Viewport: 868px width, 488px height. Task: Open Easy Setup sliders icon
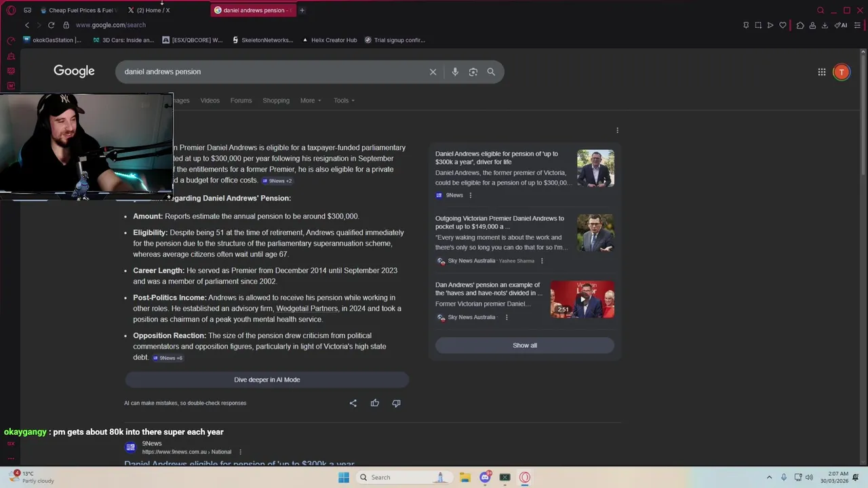click(x=858, y=25)
